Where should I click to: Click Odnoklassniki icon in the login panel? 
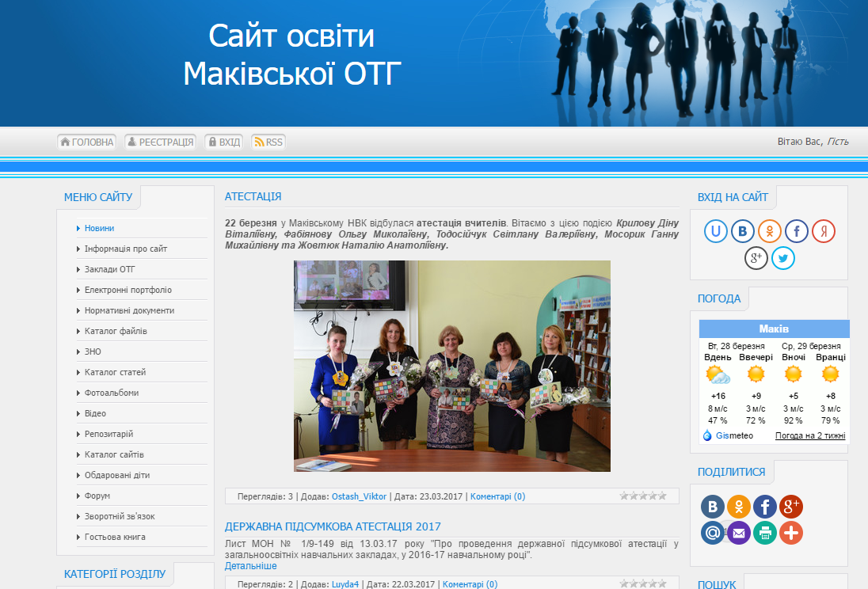coord(770,231)
